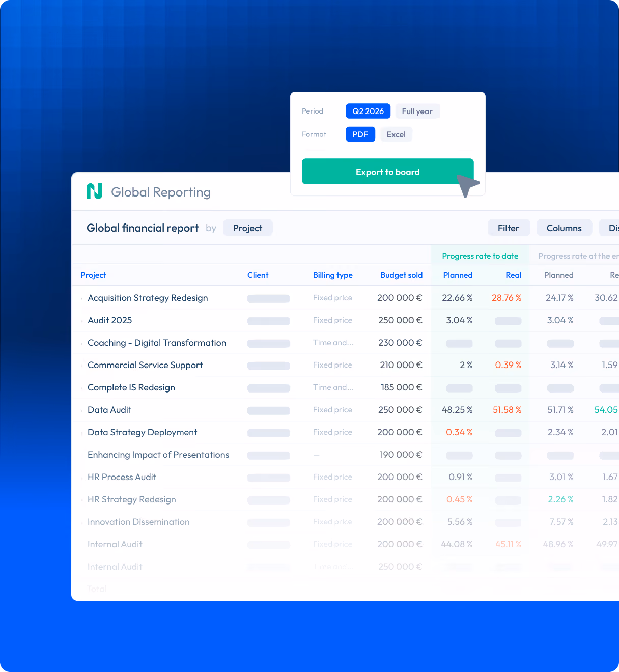The width and height of the screenshot is (619, 672).
Task: Click the red 0.45 % planned value
Action: pos(459,499)
